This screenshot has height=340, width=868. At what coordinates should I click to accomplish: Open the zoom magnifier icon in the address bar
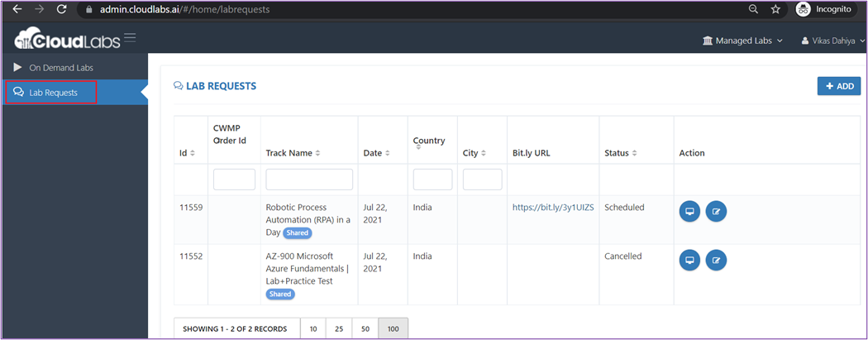(753, 9)
